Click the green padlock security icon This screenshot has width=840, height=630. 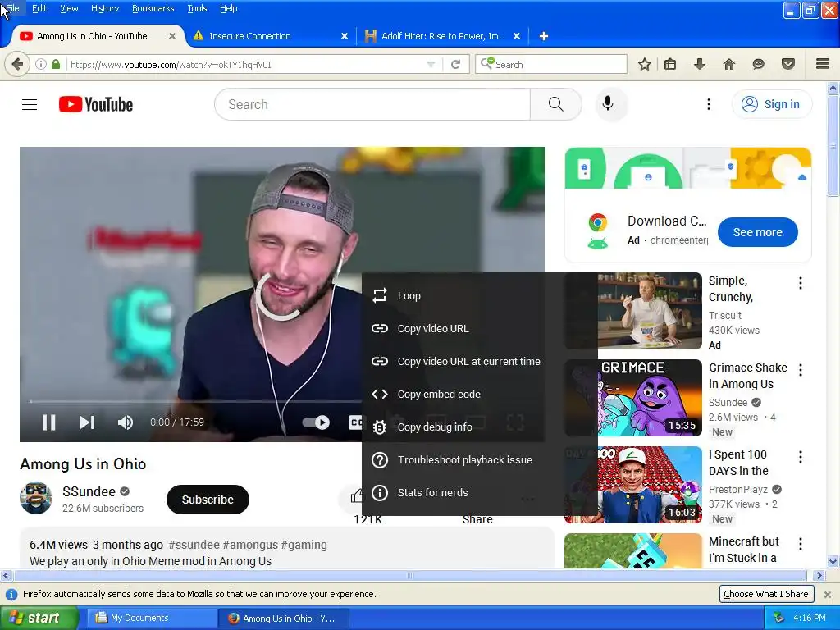pyautogui.click(x=56, y=64)
